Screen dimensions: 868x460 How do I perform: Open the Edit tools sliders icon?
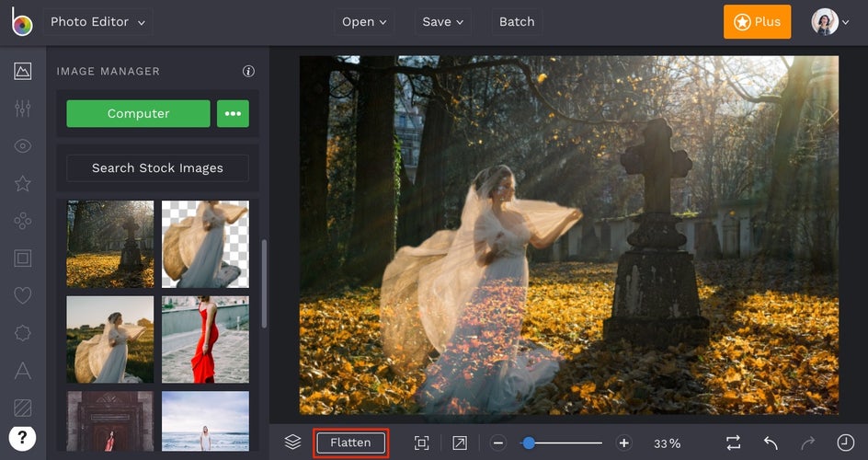23,109
